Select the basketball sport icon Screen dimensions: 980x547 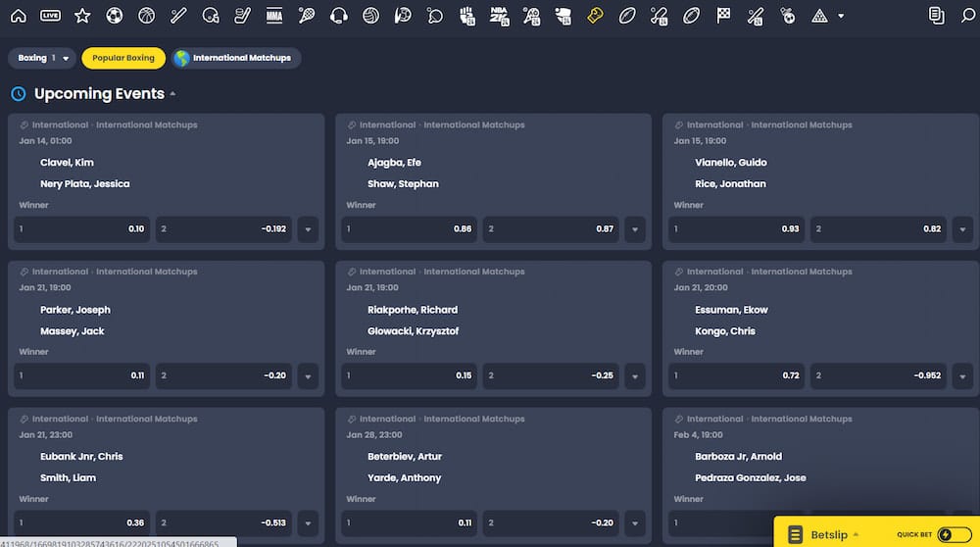[x=146, y=16]
